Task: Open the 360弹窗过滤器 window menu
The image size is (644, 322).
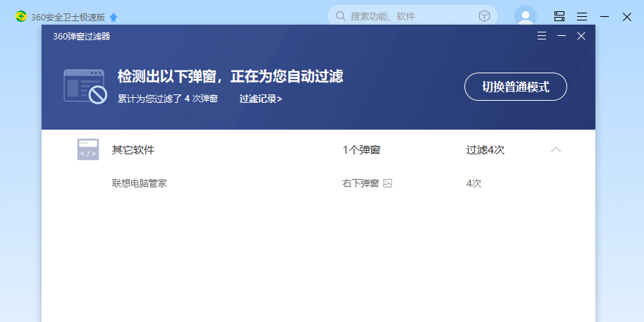Action: point(542,36)
